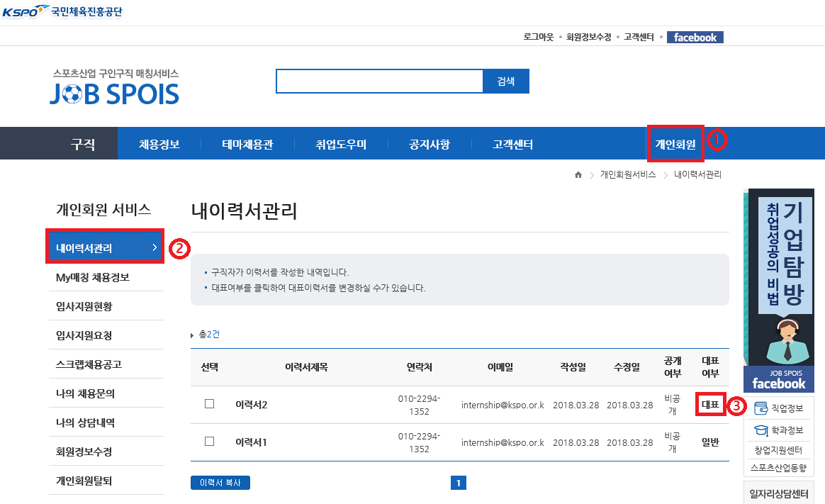Image resolution: width=825 pixels, height=504 pixels.
Task: Open the facebook button in top bar
Action: [695, 38]
